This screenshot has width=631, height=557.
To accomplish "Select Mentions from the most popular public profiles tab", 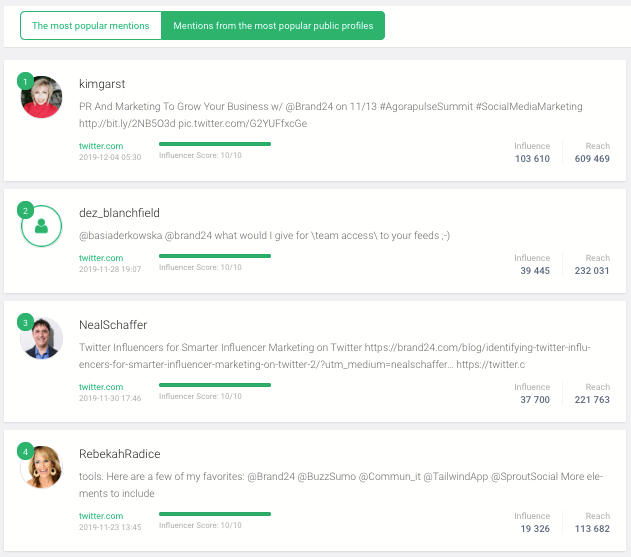I will click(x=273, y=25).
